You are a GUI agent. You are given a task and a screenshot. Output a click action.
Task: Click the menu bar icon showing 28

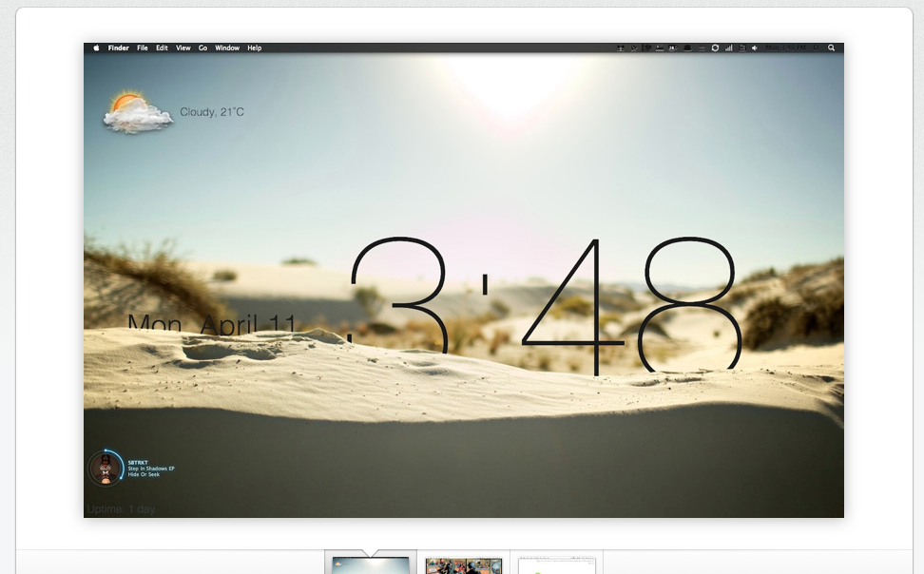pos(672,48)
